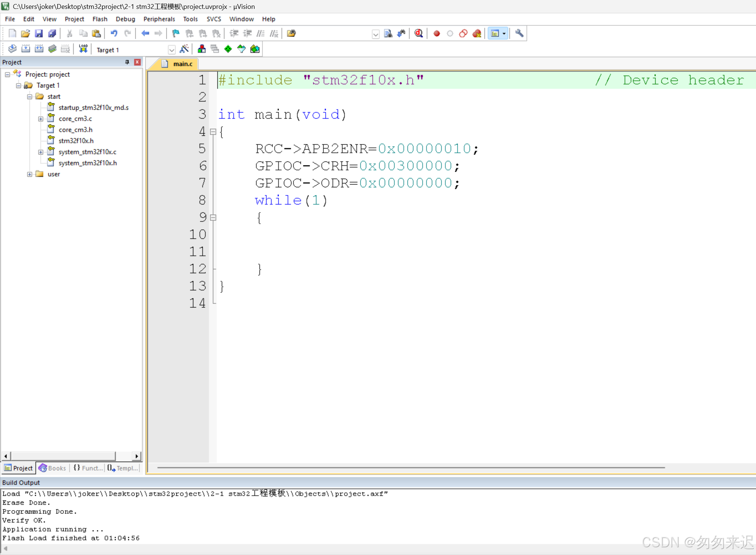Rebuild all target files
Viewport: 756px width, 555px height.
(39, 48)
